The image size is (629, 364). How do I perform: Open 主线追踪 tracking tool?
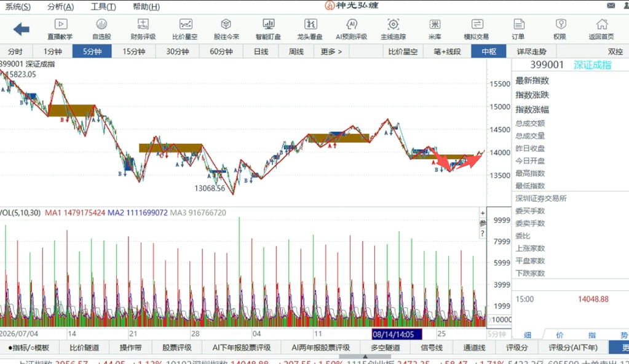click(393, 30)
